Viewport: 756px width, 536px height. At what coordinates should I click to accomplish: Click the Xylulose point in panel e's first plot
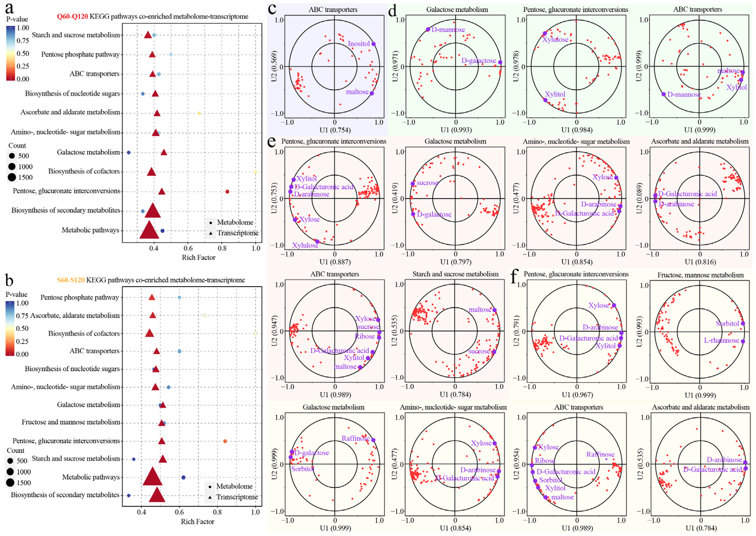coord(317,242)
